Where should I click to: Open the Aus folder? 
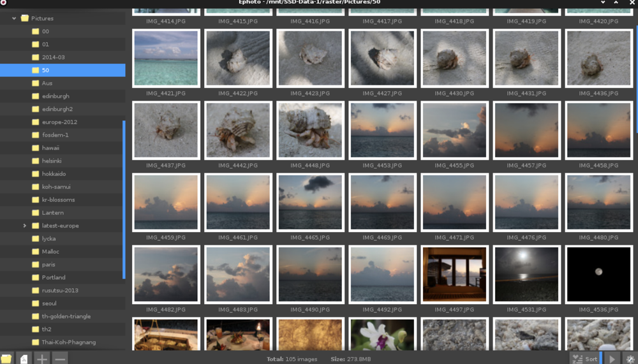[x=63, y=83]
